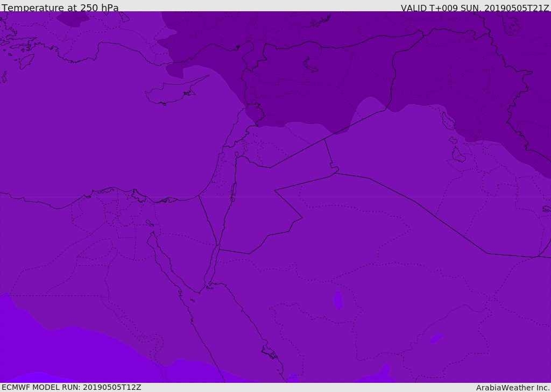The image size is (551, 392).
Task: Click the small vertical light-purple oval
Action: pyautogui.click(x=338, y=300)
